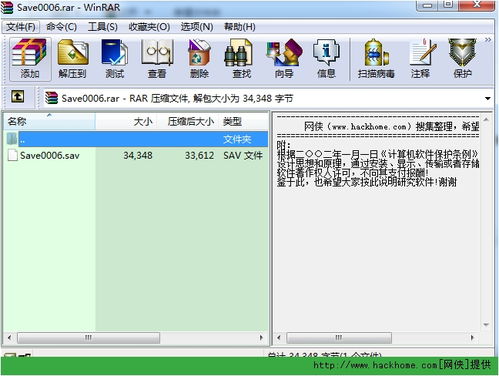This screenshot has height=376, width=499.
Task: Open the 文件(F) menu
Action: 21,27
